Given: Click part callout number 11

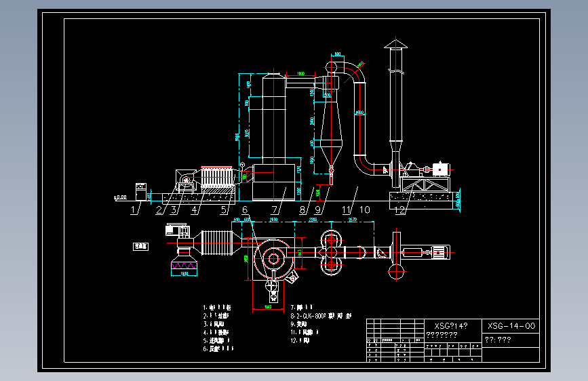Looking at the screenshot, I should coord(346,210).
